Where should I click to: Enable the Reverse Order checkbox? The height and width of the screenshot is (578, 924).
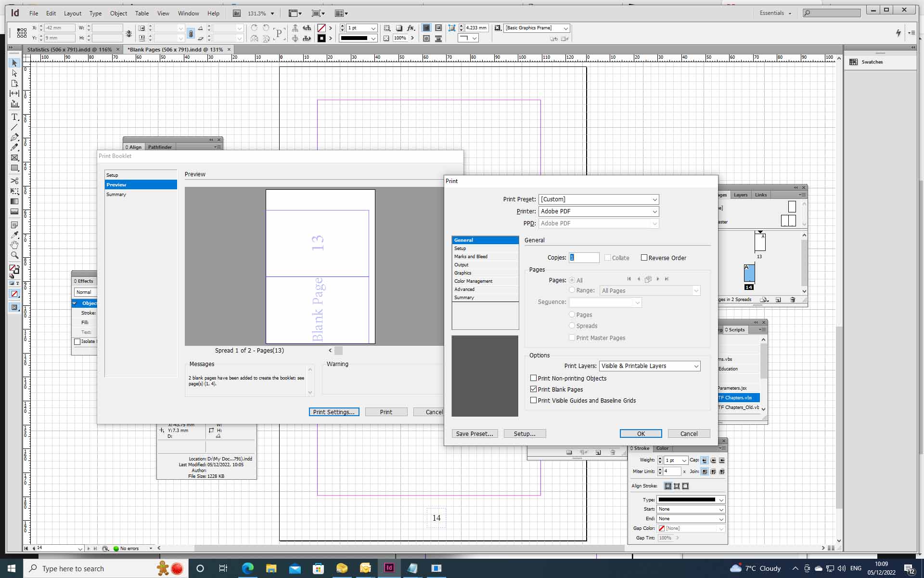coord(645,258)
